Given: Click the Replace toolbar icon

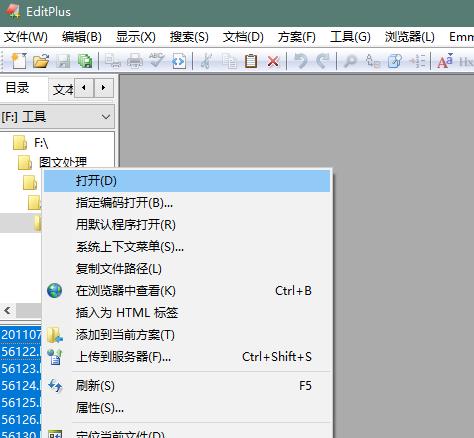Looking at the screenshot, I should click(372, 61).
